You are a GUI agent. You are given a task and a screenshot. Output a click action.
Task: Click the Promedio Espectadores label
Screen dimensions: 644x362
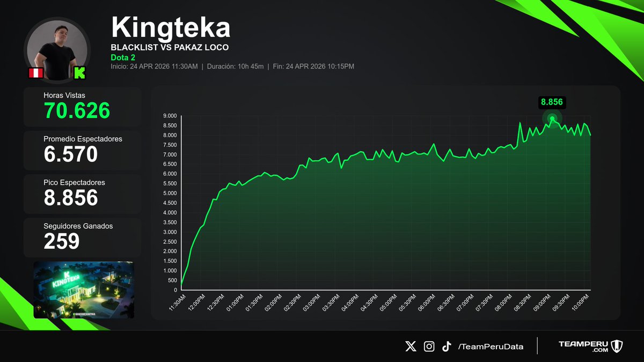(x=83, y=139)
